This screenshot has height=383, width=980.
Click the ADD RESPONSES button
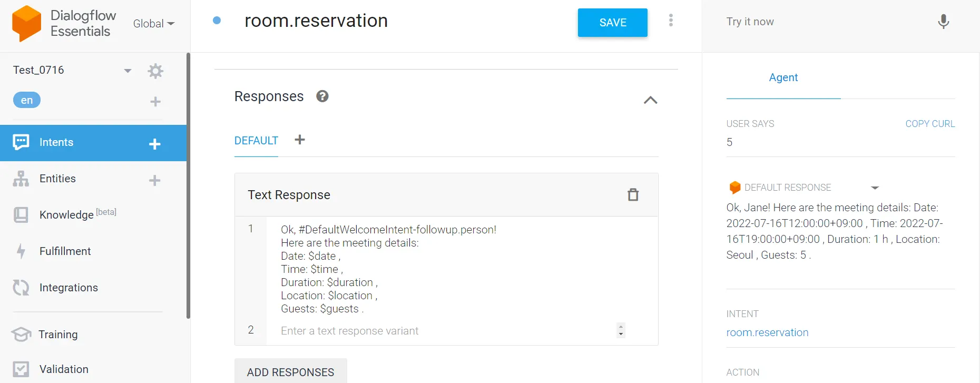pyautogui.click(x=290, y=372)
